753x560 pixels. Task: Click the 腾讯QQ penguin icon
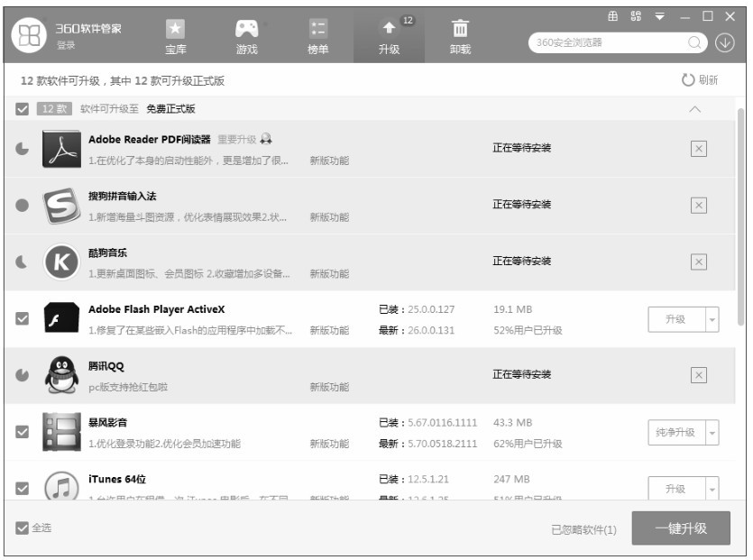pos(61,375)
